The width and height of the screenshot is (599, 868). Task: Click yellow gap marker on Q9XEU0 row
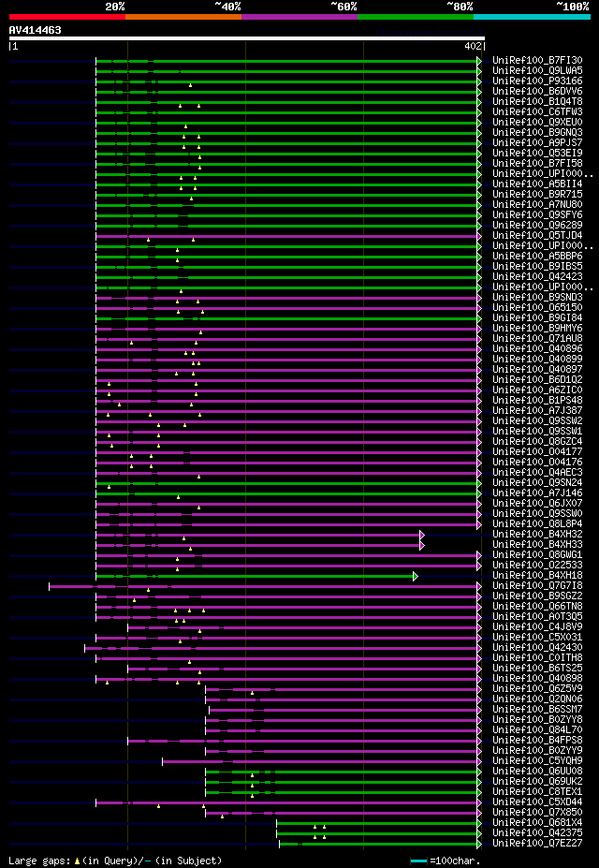point(186,126)
